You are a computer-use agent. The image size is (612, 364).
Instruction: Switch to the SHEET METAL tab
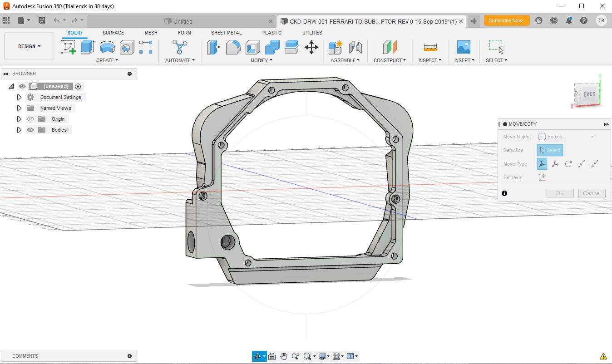pyautogui.click(x=226, y=33)
